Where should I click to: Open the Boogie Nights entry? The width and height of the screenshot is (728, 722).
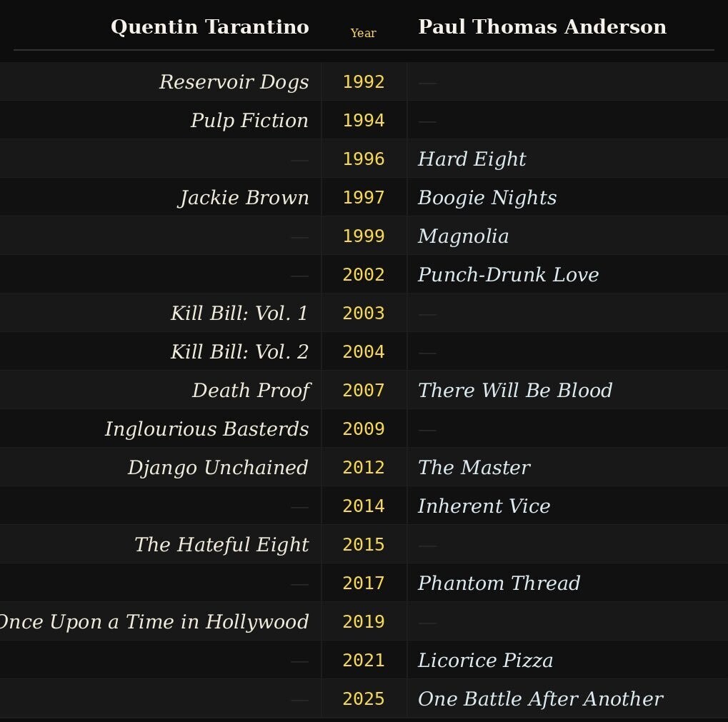click(487, 198)
